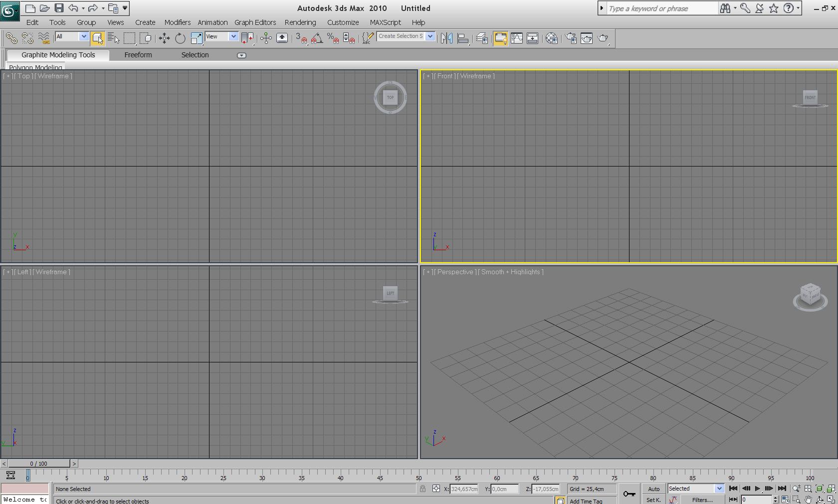Toggle the Window/Crossing selection mode
The height and width of the screenshot is (504, 838).
pos(146,38)
